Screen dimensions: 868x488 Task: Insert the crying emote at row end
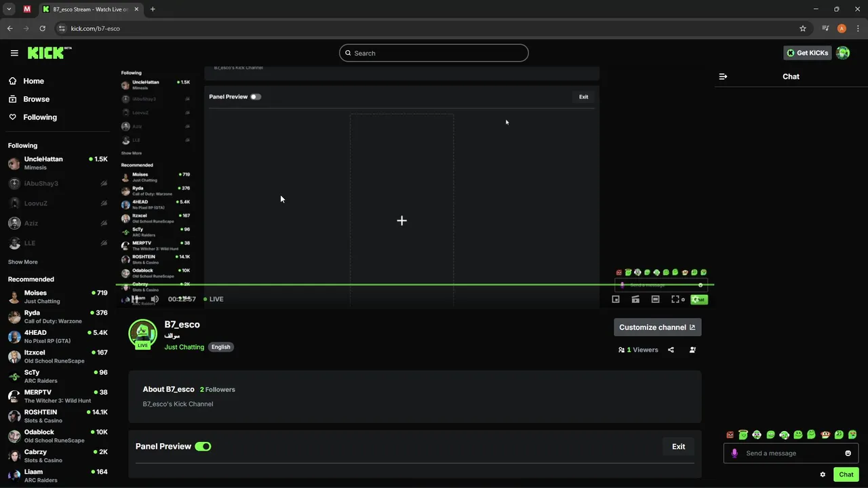(852, 434)
